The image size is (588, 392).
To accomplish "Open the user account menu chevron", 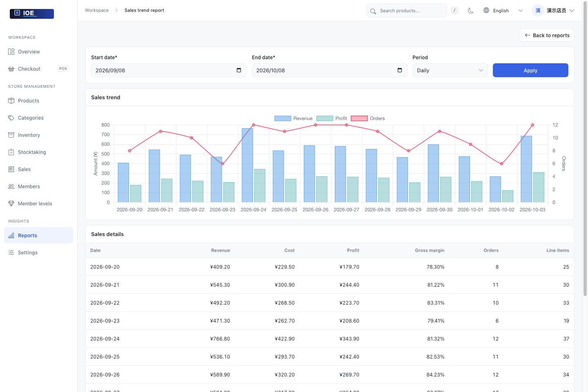I will 572,11.
